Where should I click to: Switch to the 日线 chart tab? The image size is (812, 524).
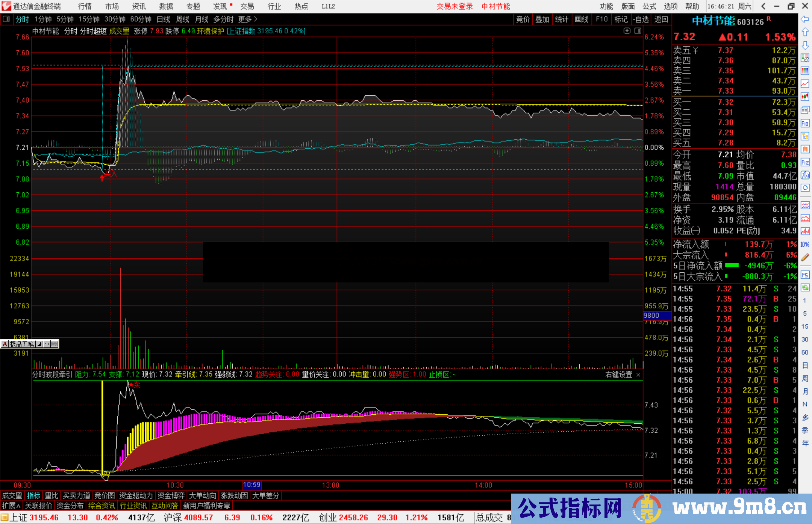163,19
